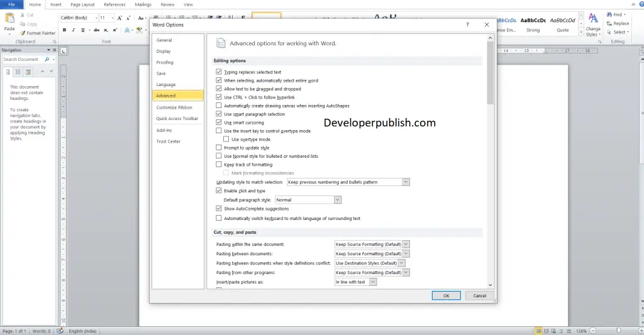Open the File tab
The width and height of the screenshot is (644, 335).
11,4
